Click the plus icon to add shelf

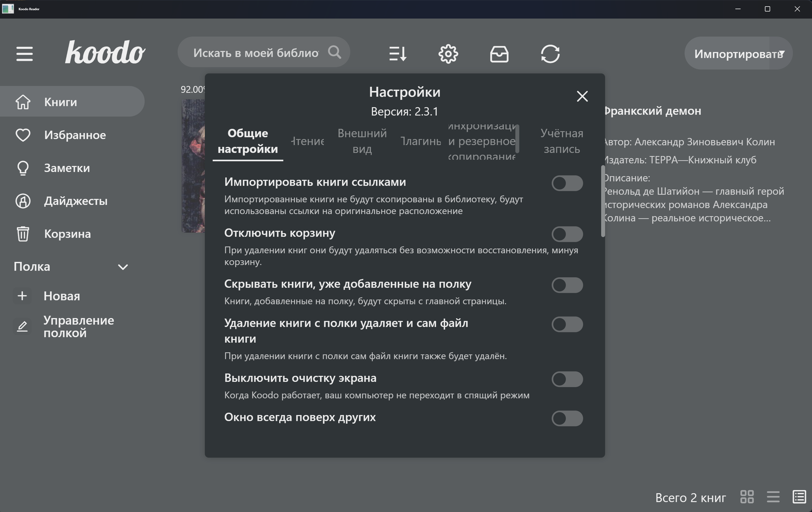tap(22, 296)
